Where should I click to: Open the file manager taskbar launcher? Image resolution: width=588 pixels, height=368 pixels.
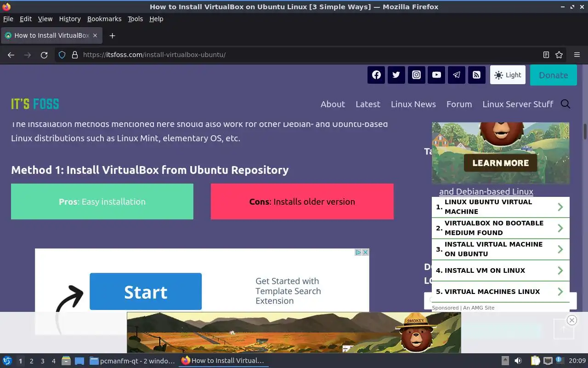[x=66, y=361]
